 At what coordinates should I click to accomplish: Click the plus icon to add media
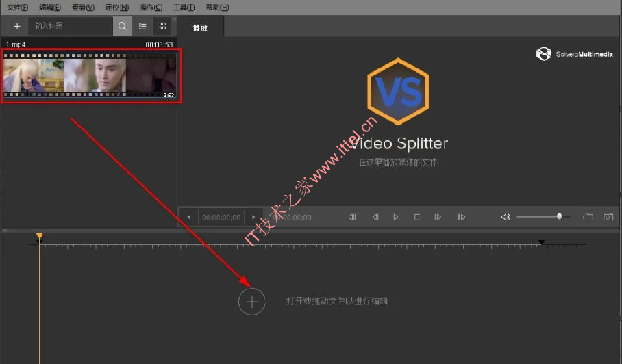point(17,26)
